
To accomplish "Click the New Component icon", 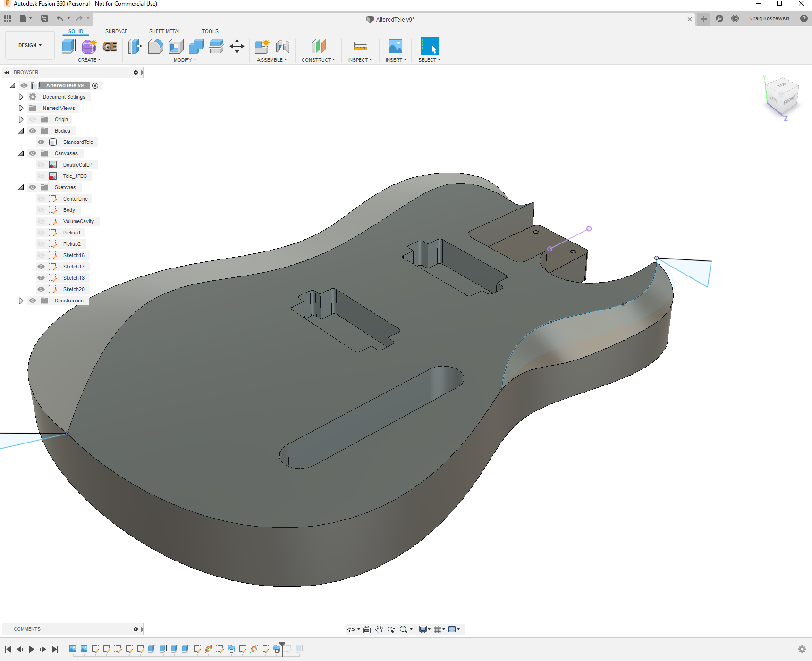I will pyautogui.click(x=262, y=46).
